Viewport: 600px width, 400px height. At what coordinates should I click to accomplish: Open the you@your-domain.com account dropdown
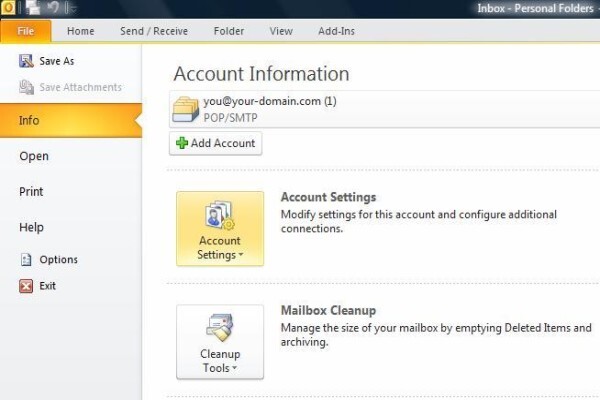[x=385, y=109]
